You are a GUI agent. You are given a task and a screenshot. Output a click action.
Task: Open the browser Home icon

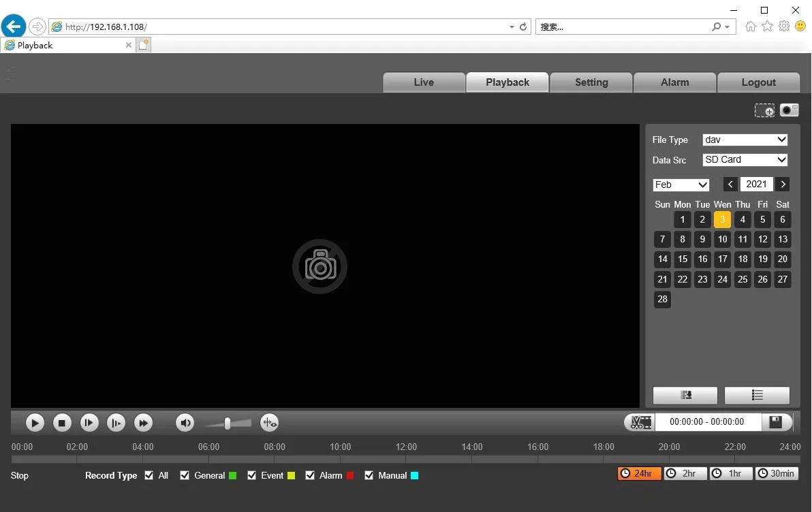point(751,27)
